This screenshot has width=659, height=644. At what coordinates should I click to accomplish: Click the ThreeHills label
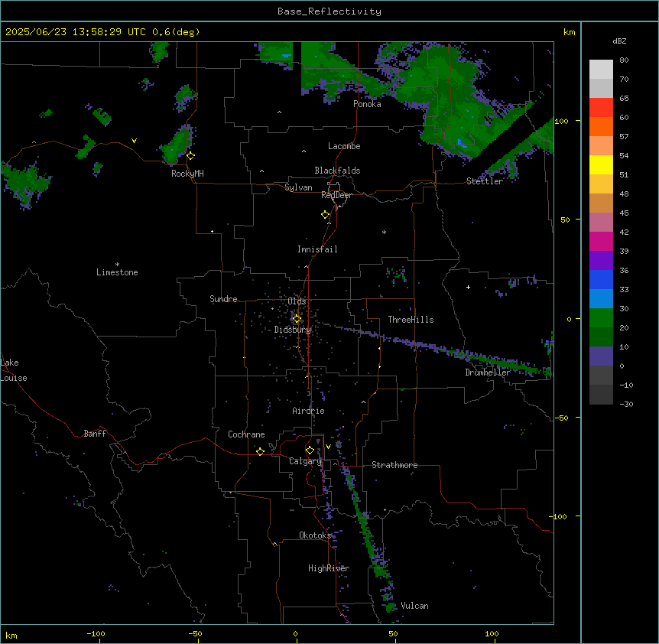(x=411, y=320)
